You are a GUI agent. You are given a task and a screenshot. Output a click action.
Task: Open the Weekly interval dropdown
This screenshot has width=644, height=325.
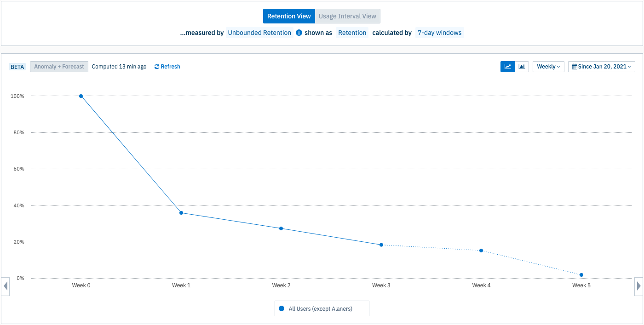tap(548, 67)
